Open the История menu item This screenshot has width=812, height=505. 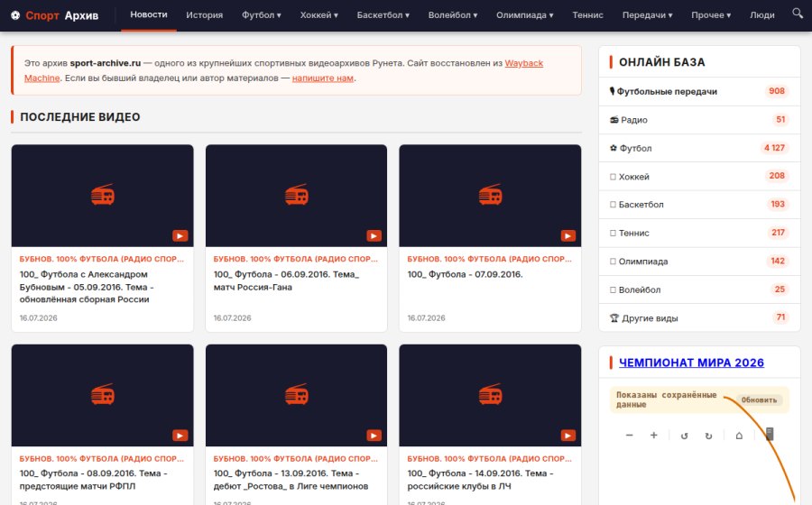coord(205,15)
